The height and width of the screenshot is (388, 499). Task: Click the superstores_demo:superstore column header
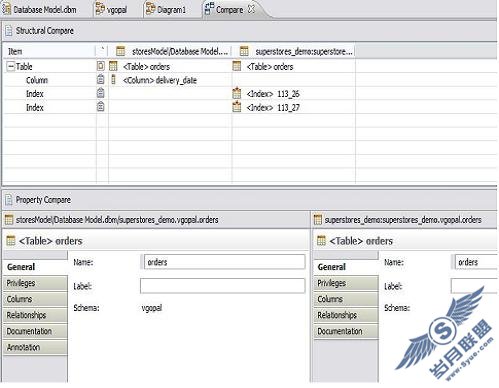click(x=294, y=51)
